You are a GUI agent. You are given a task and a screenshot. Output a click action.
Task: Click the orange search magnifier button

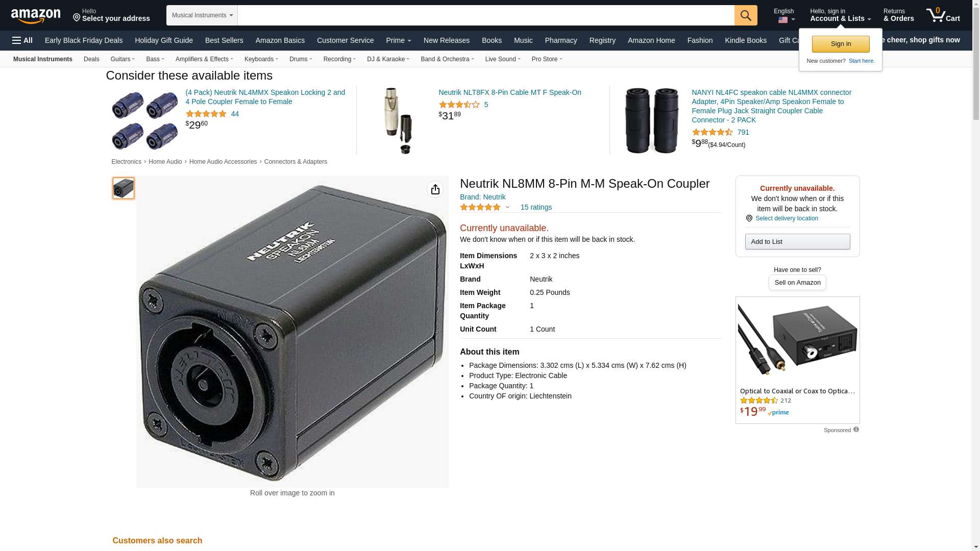coord(746,15)
